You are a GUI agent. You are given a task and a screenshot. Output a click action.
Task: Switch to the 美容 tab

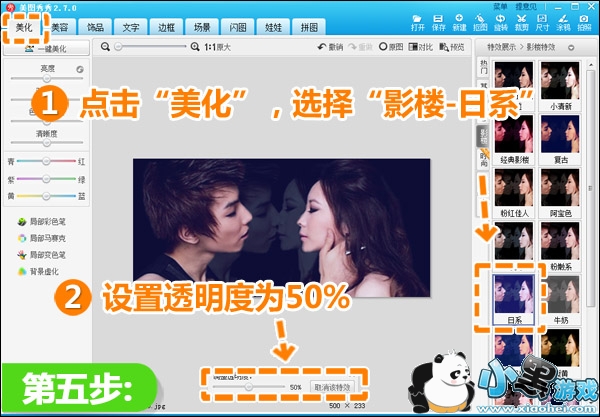[x=59, y=27]
